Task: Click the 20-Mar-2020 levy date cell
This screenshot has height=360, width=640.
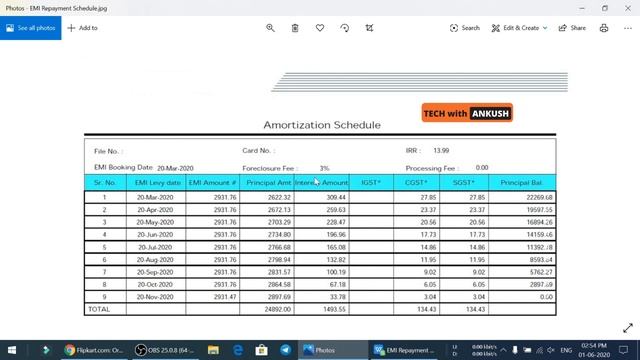Action: (155, 198)
